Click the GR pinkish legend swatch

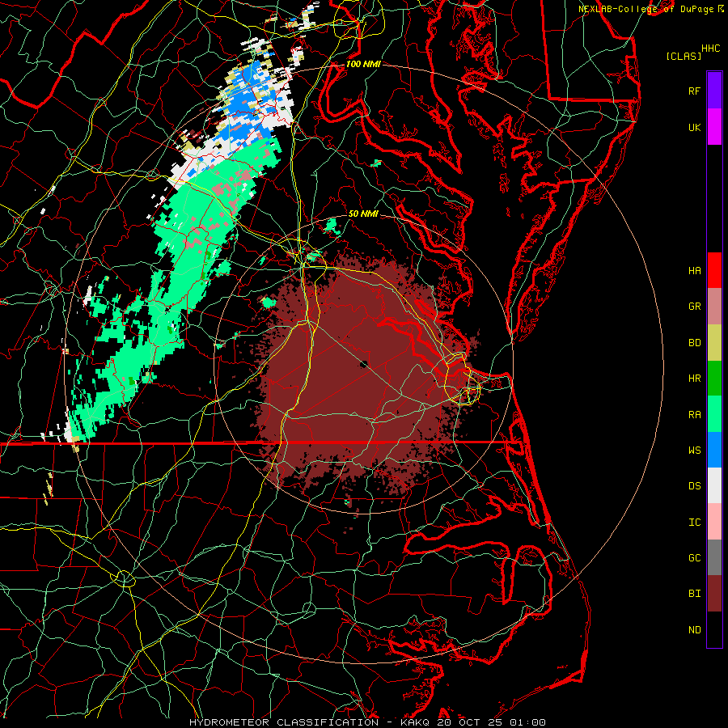pos(714,307)
